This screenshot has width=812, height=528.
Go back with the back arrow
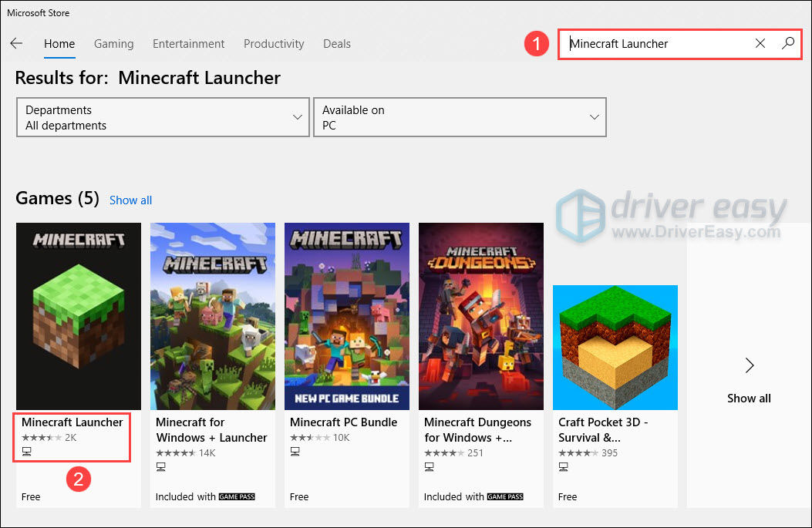[x=16, y=43]
